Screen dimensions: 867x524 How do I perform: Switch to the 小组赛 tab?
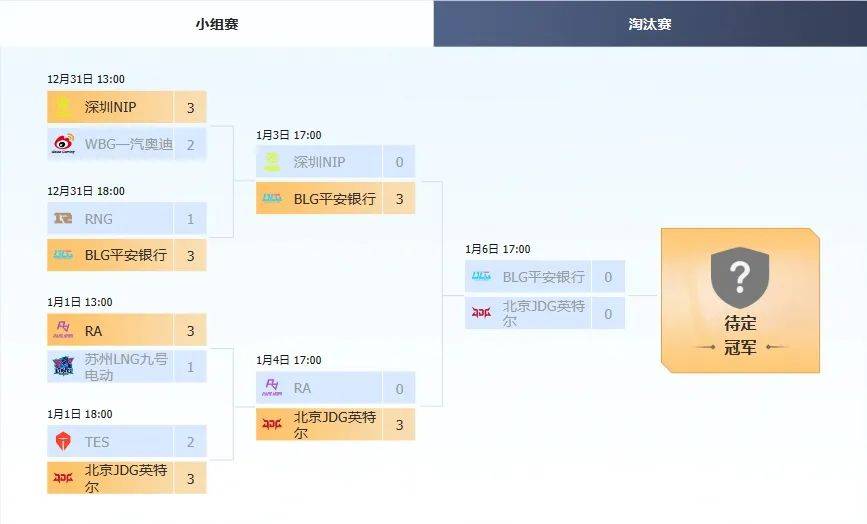point(217,24)
